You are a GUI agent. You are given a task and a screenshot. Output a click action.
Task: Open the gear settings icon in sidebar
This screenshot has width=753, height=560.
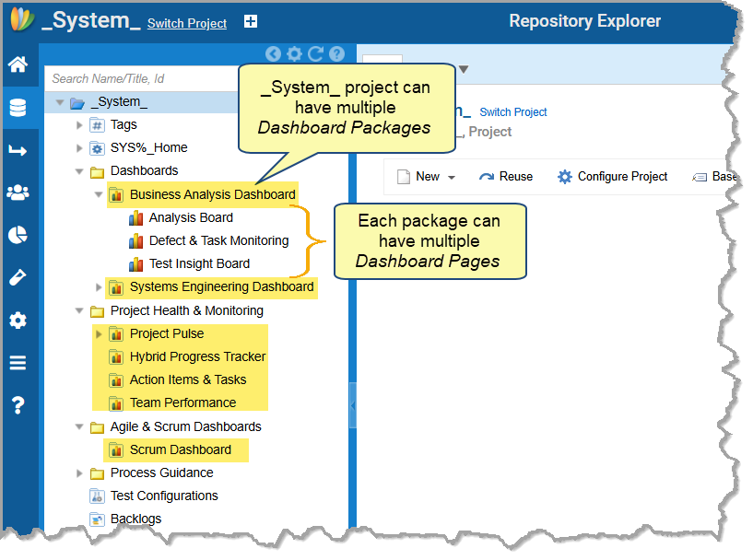(x=18, y=321)
